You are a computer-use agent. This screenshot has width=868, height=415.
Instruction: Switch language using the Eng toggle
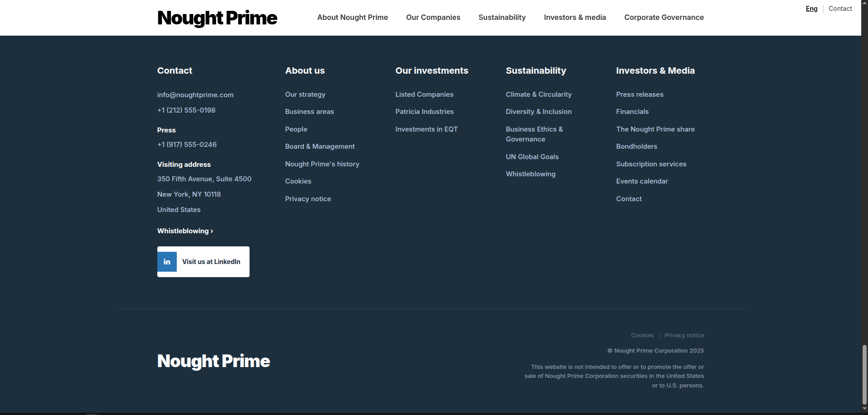tap(811, 9)
